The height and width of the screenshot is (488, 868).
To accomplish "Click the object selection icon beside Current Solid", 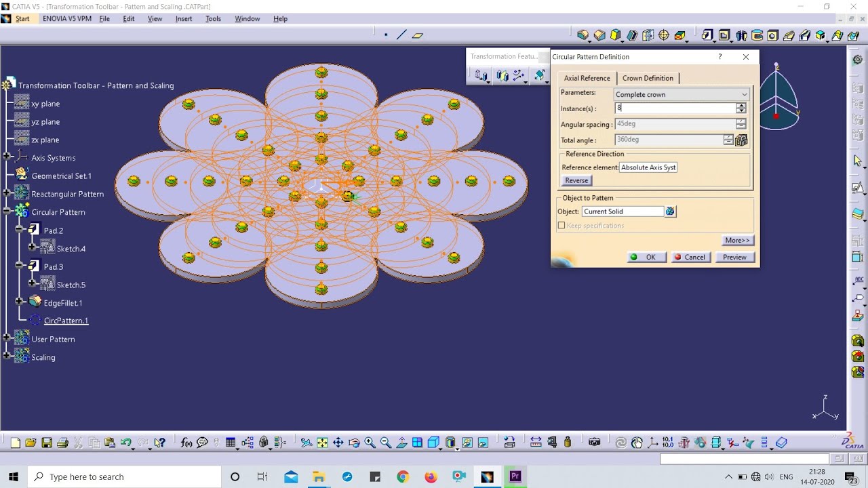I will click(x=670, y=211).
